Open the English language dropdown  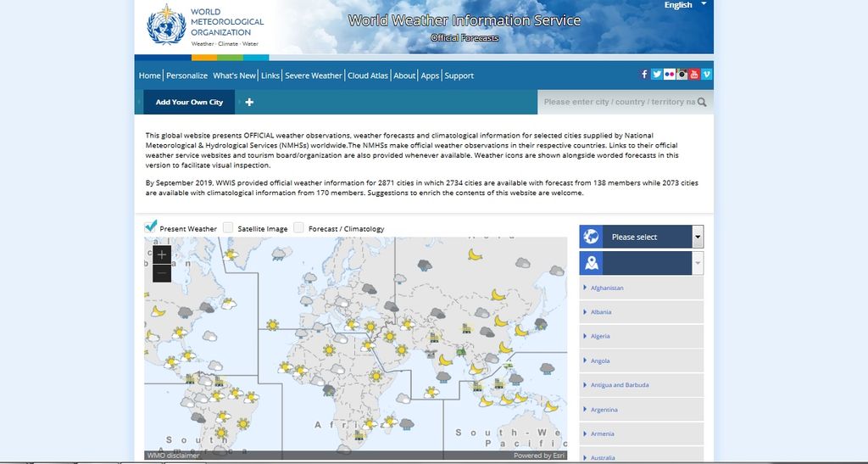click(x=685, y=5)
